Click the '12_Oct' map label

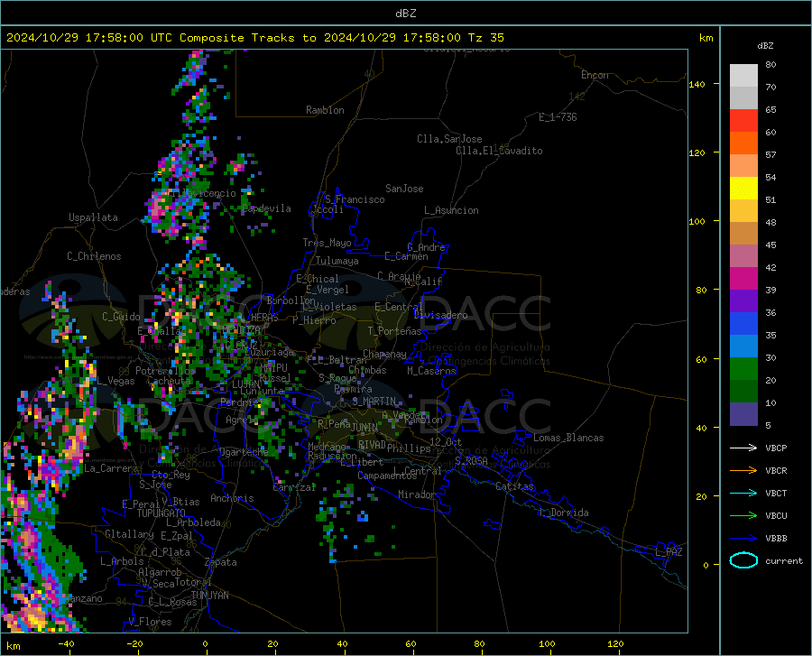point(446,441)
